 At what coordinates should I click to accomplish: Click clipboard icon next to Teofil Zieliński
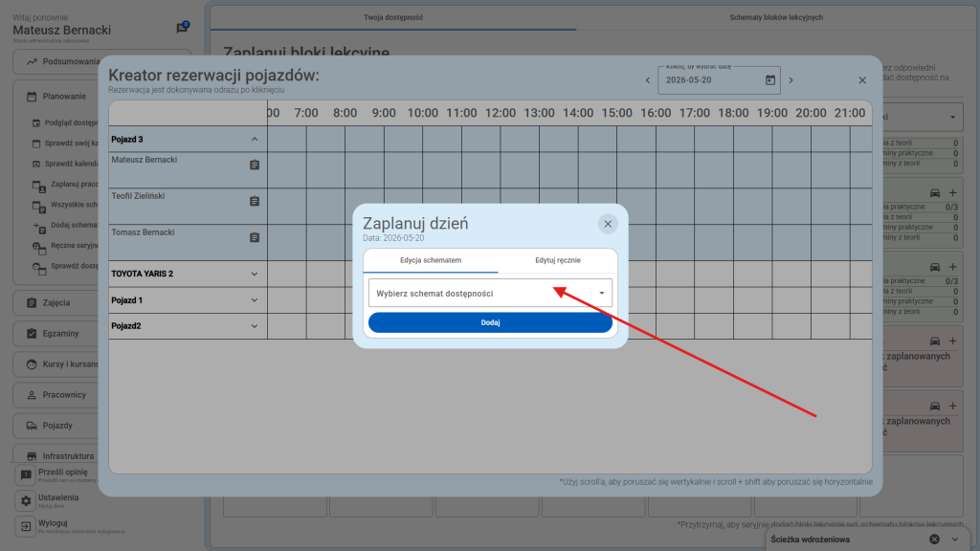255,201
